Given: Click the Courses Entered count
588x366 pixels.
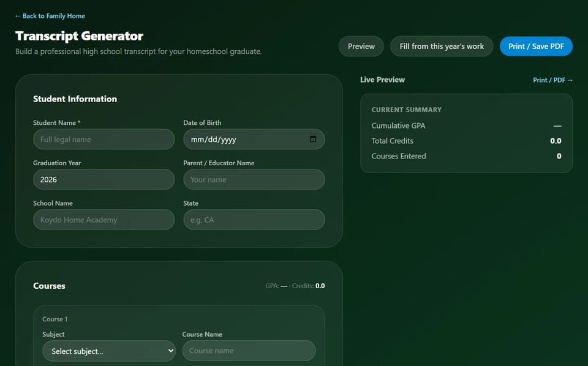Looking at the screenshot, I should tap(559, 156).
